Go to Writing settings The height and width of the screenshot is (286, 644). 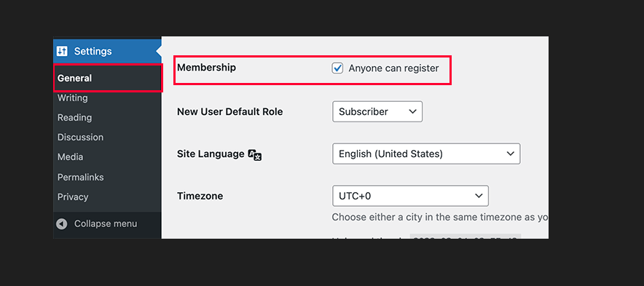pos(72,98)
